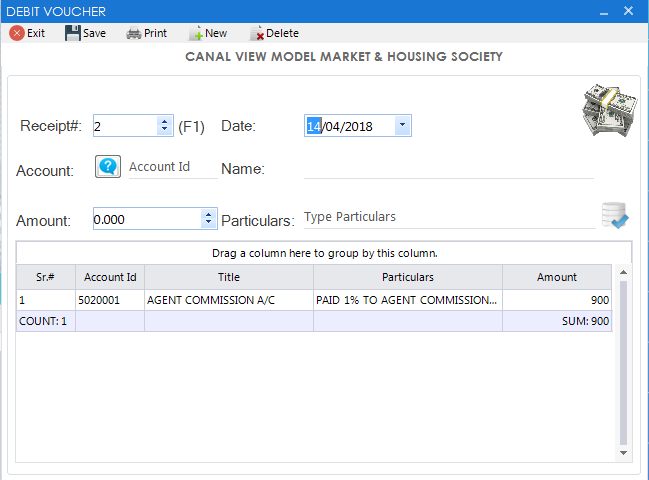Sort by Account Id column header
The height and width of the screenshot is (480, 649).
coord(110,277)
